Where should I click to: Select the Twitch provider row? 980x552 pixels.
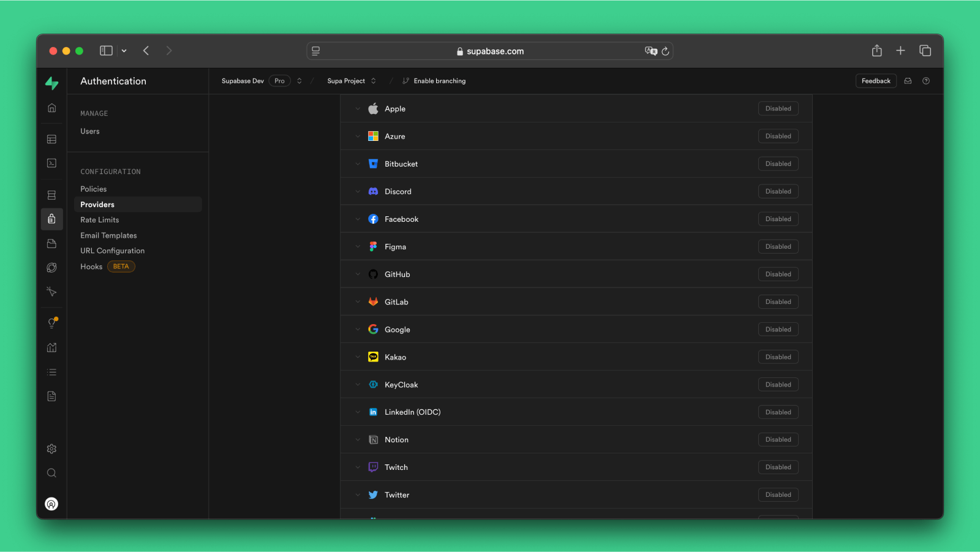coord(576,467)
